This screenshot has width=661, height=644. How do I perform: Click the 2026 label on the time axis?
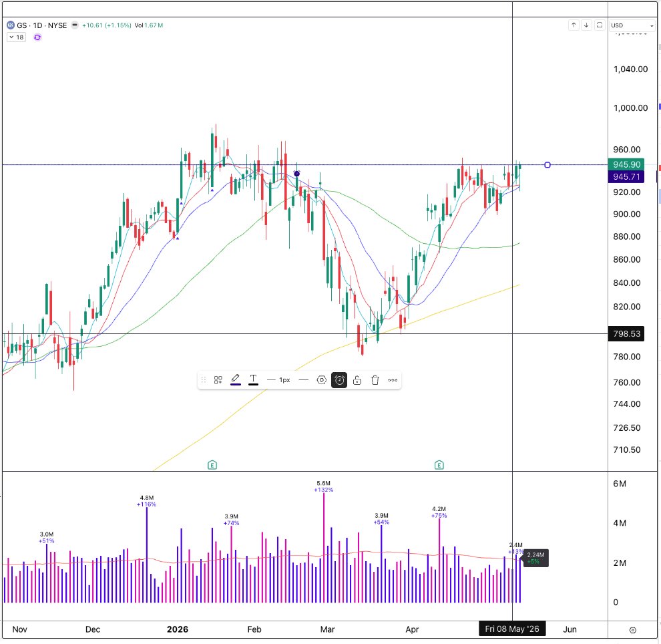(x=178, y=629)
